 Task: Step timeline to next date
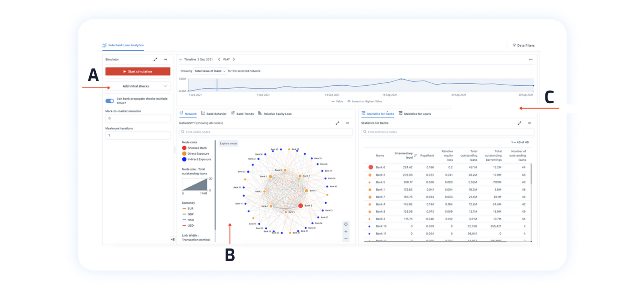click(234, 59)
